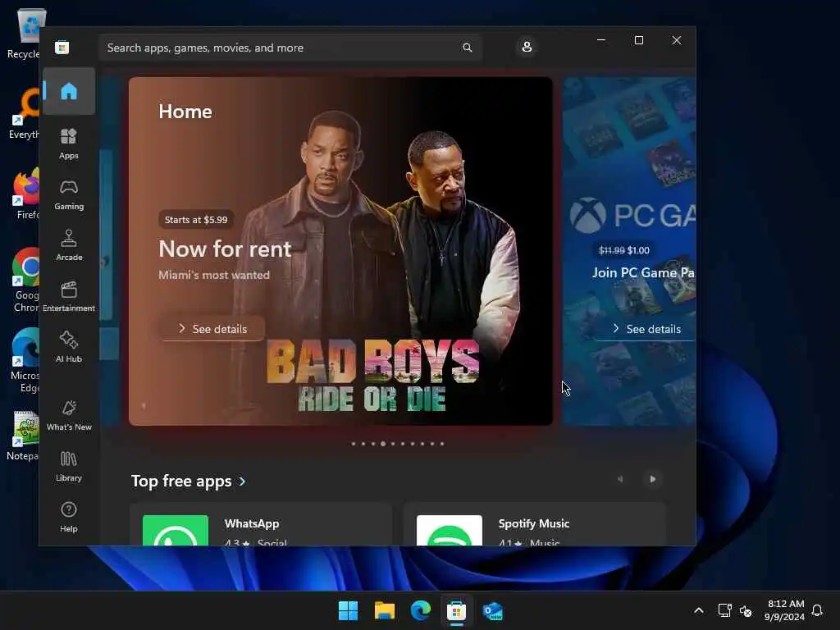Show next Top free apps page
Screen dimensions: 840x630
[x=652, y=479]
